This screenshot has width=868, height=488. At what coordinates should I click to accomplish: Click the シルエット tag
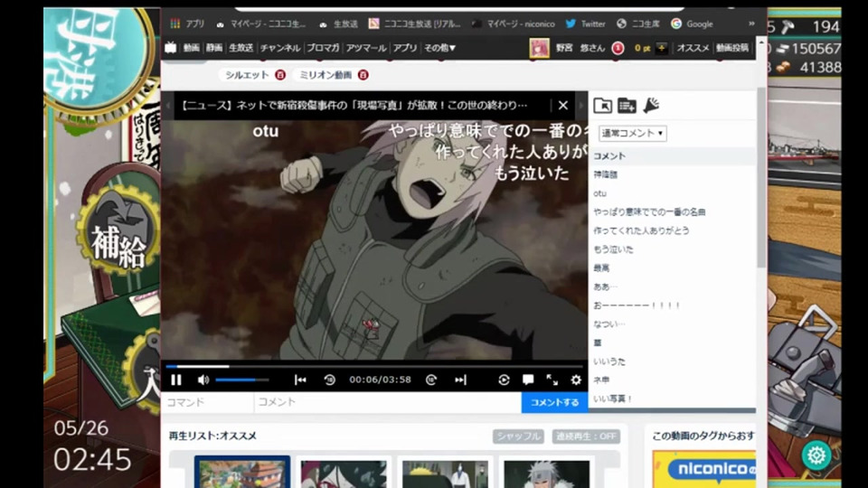click(247, 75)
